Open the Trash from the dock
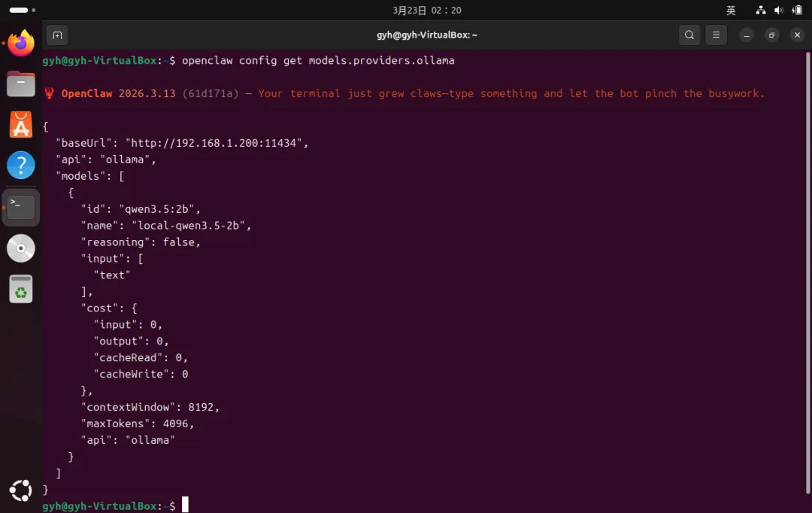The image size is (812, 513). [21, 289]
